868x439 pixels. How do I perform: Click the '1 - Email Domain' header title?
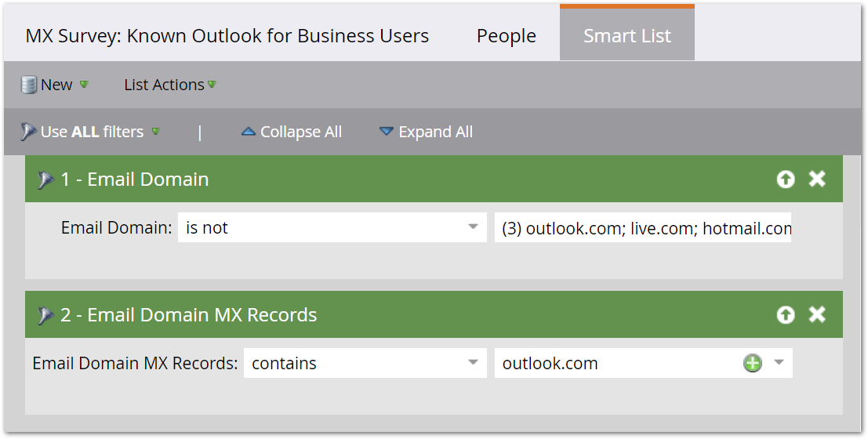(135, 180)
